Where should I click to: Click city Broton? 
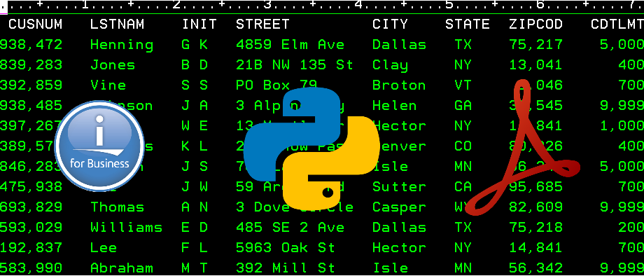click(x=399, y=85)
